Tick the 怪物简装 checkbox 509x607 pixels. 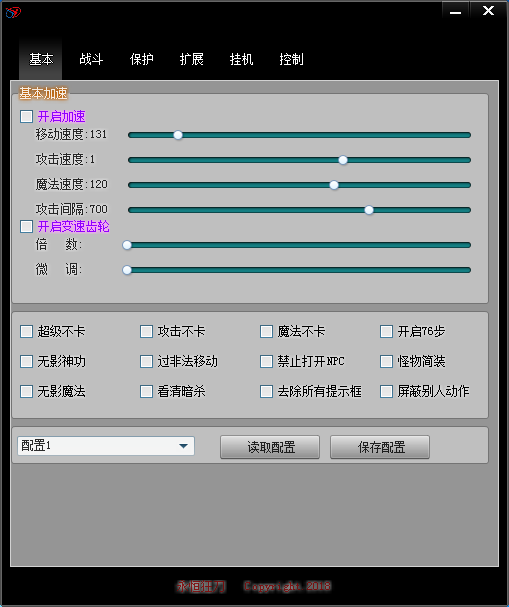pyautogui.click(x=386, y=362)
